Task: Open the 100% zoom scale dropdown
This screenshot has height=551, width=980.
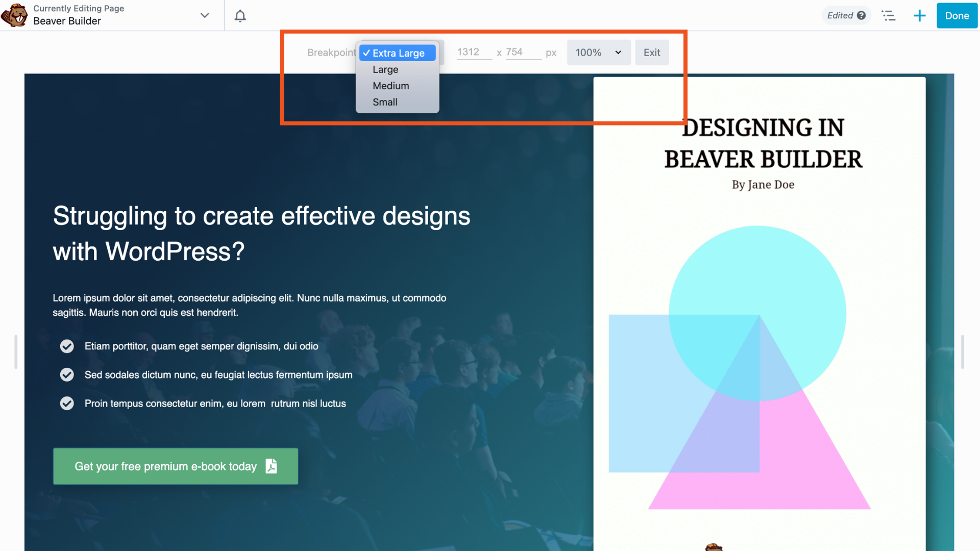Action: click(598, 53)
